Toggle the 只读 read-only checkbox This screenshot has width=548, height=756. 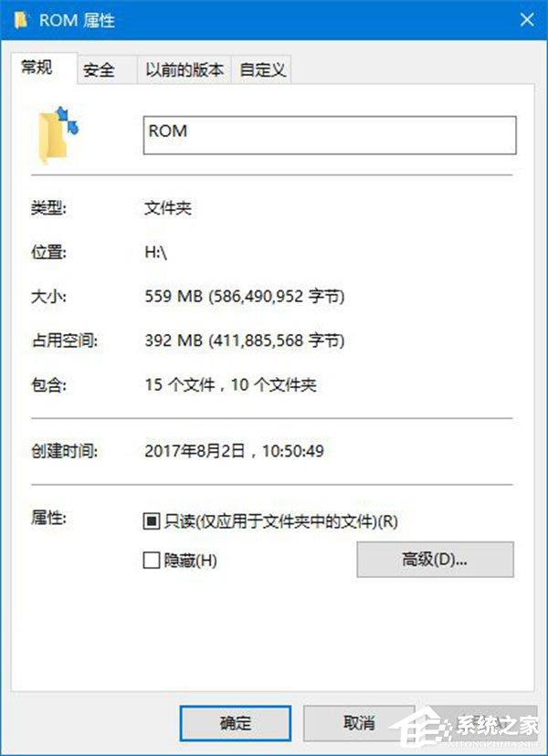click(152, 521)
